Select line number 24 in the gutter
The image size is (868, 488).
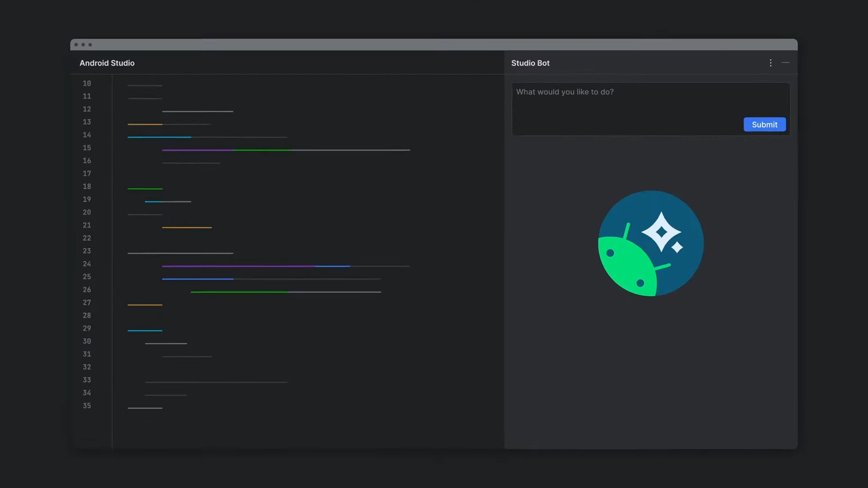86,264
